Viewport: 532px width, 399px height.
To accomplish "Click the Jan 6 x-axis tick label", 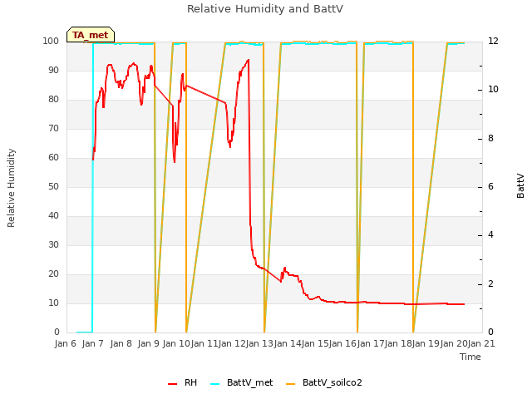I will [x=65, y=343].
